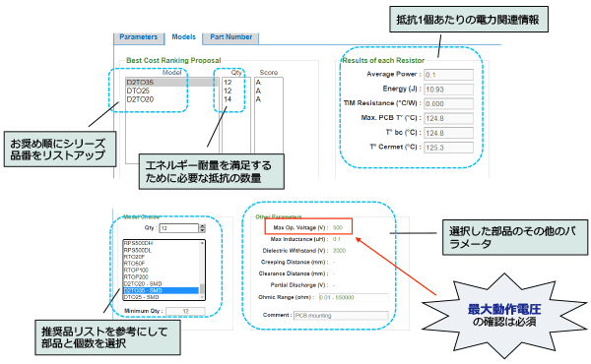Choose RTOP100 in the model list
The width and height of the screenshot is (591, 364).
pyautogui.click(x=161, y=271)
